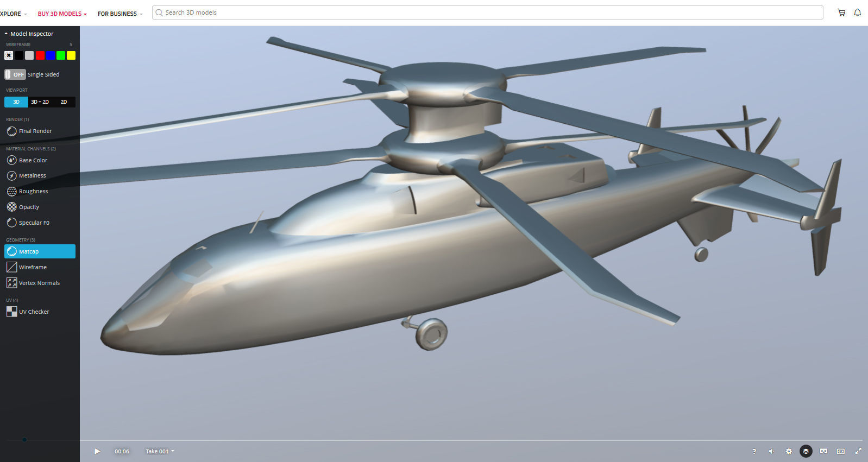This screenshot has width=868, height=462.
Task: Click the UV Checker icon
Action: (x=11, y=312)
